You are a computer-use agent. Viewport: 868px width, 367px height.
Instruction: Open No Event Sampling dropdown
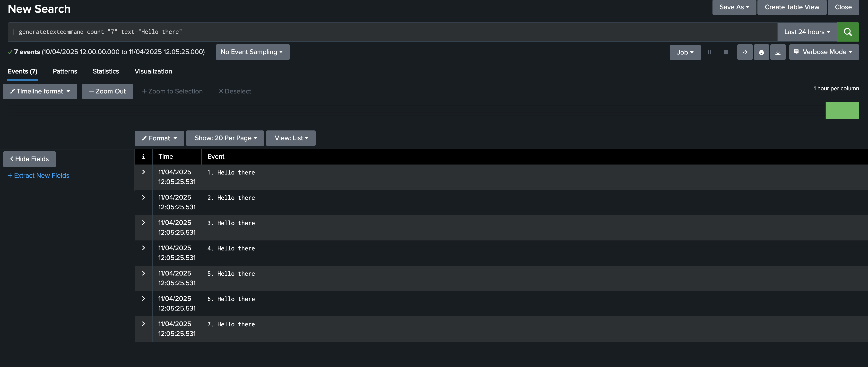pyautogui.click(x=252, y=52)
